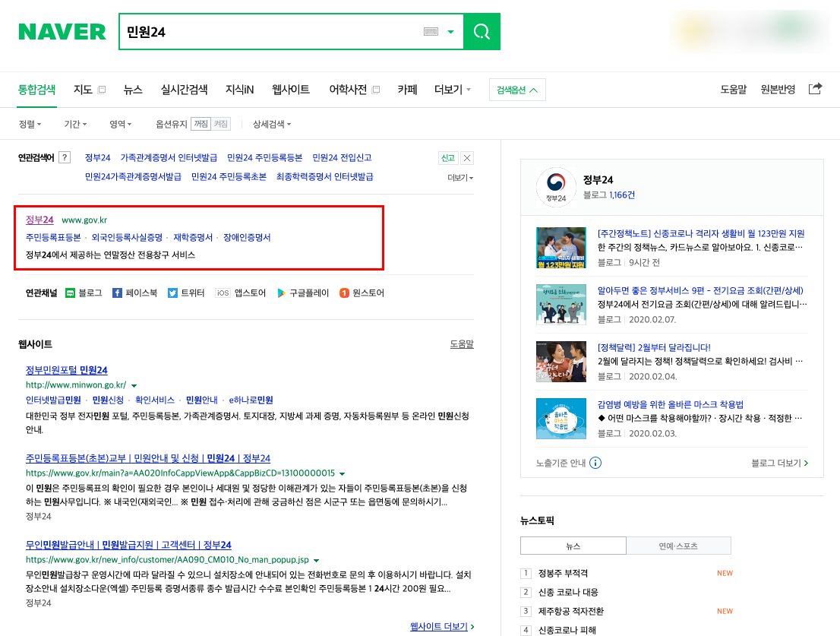Screen dimensions: 840x636
Task: Click related search 가족관계증명서 인터넷발급
Action: pos(169,157)
